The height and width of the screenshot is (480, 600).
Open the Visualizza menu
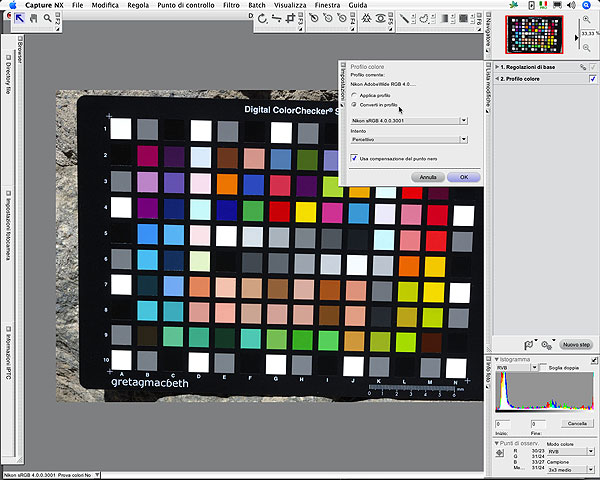click(x=290, y=5)
